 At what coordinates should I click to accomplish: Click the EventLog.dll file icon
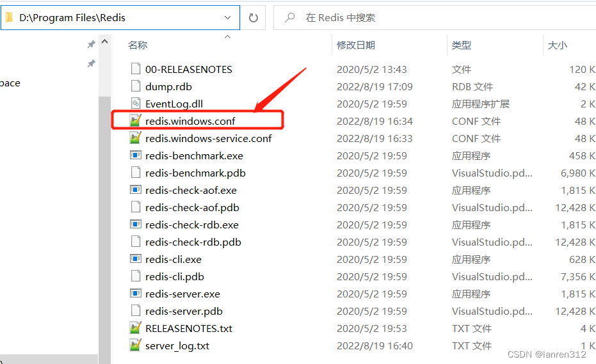pos(135,104)
